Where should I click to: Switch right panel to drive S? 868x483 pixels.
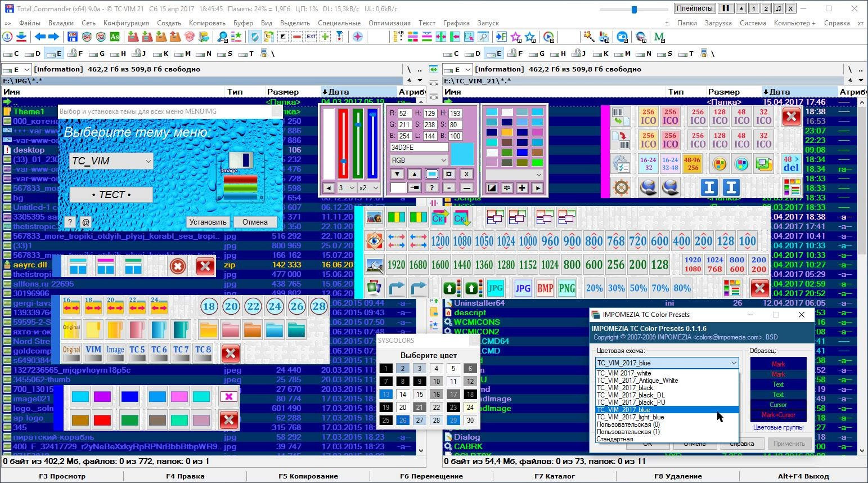point(665,53)
